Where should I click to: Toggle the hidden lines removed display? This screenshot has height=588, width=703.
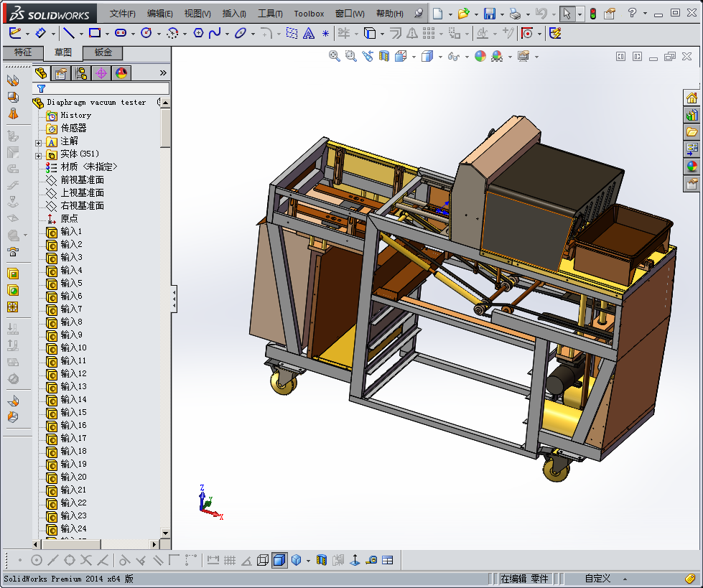(263, 560)
